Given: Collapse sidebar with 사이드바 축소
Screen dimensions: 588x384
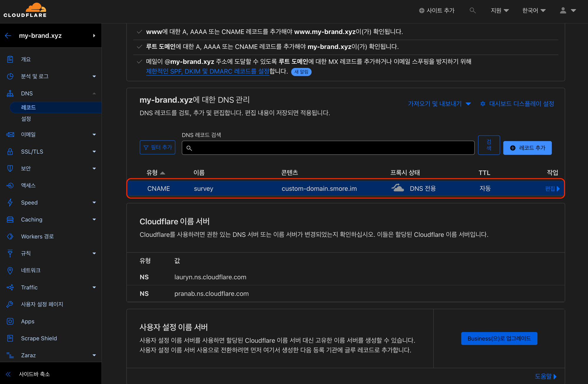Looking at the screenshot, I should (x=34, y=374).
